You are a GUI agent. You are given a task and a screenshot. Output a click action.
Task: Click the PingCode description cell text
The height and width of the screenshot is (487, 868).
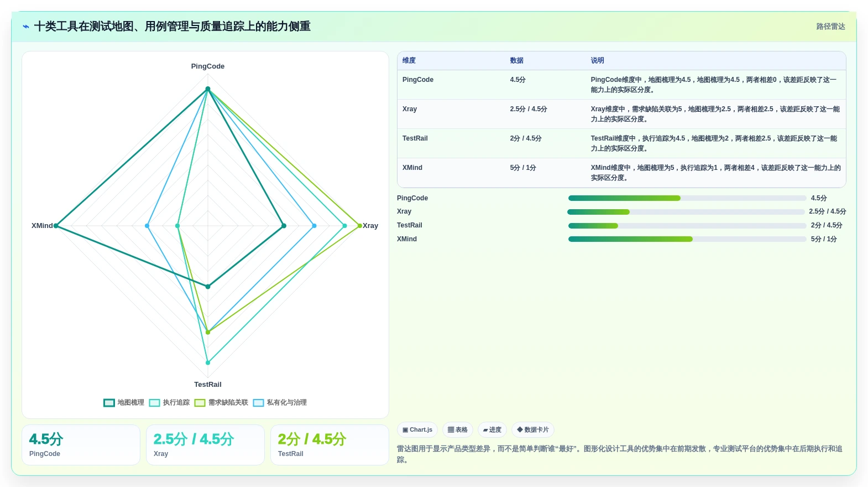click(714, 85)
